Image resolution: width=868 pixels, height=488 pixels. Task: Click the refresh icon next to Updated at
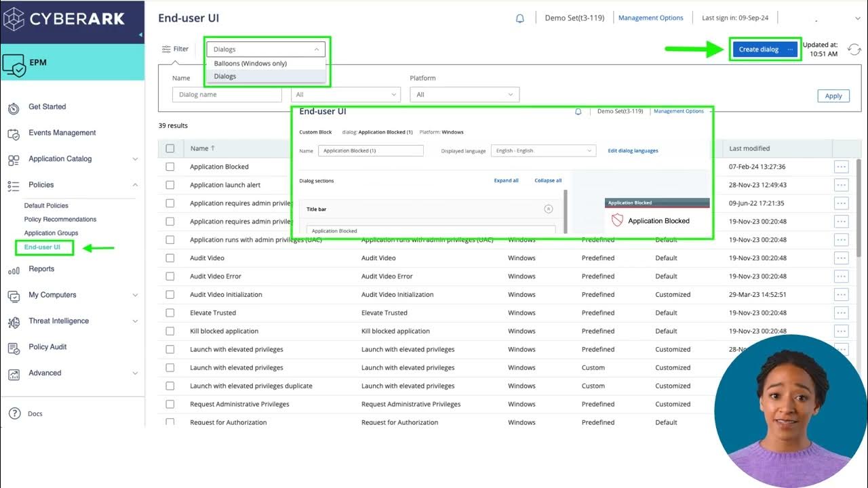[854, 49]
